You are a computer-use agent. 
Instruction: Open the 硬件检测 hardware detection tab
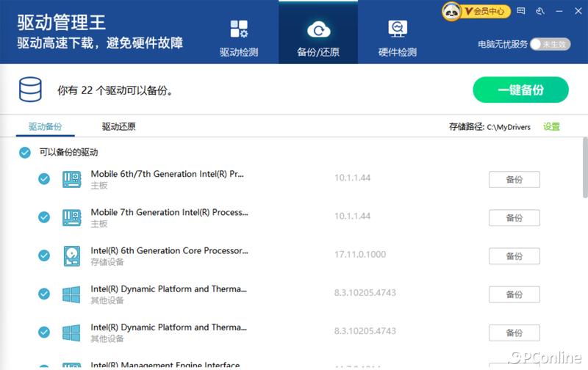pos(398,37)
